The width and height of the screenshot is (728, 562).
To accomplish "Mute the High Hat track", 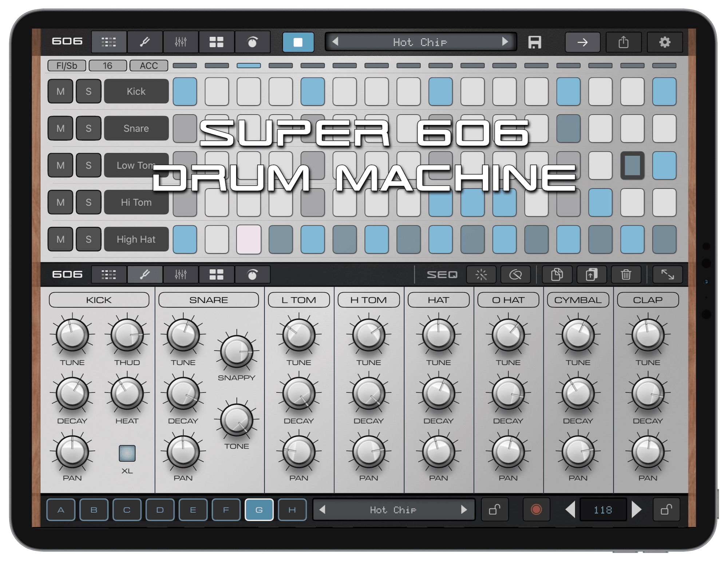I will [60, 239].
